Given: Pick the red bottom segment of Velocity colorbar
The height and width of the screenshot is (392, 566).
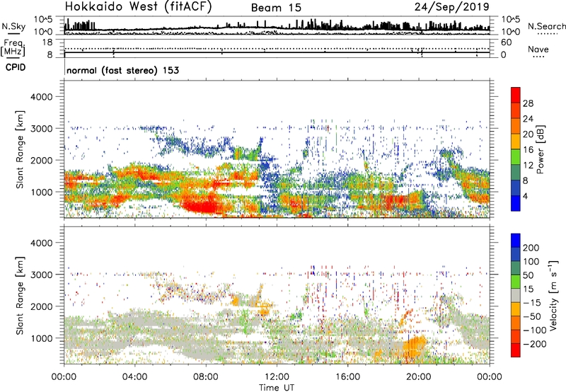Looking at the screenshot, I should [516, 350].
